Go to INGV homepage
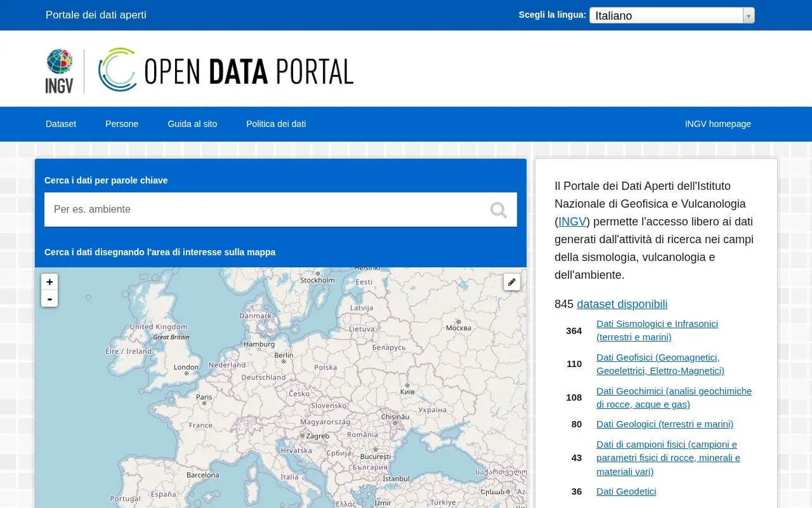Viewport: 812px width, 508px height. [x=718, y=124]
